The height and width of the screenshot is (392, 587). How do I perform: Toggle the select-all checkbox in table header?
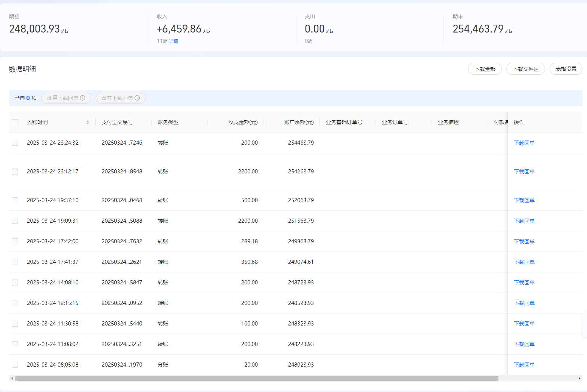15,122
